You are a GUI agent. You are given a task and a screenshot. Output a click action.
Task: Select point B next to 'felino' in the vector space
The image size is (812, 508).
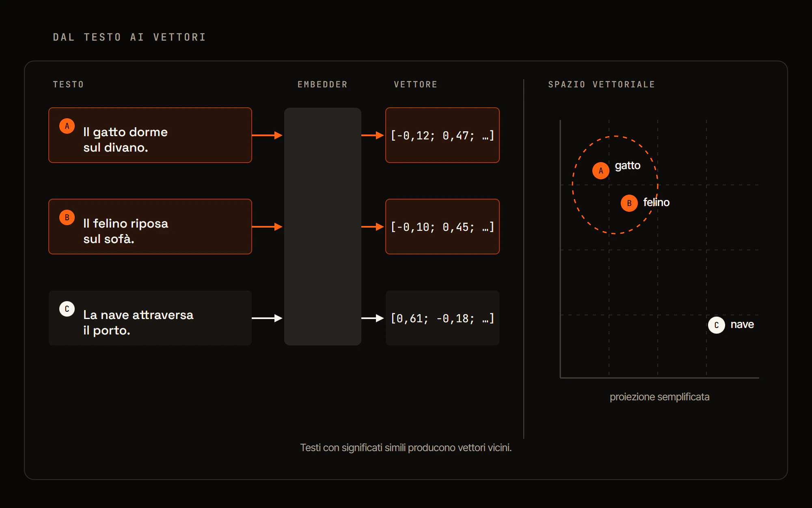[629, 203]
